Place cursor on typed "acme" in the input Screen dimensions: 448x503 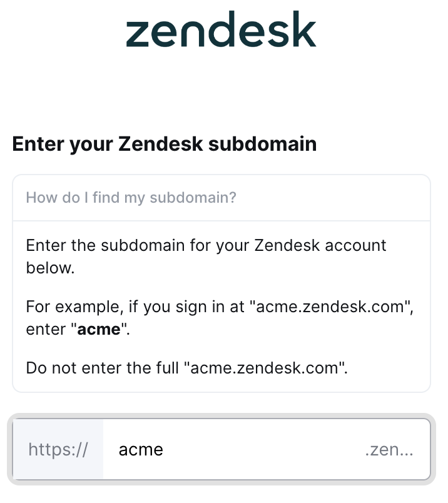(141, 449)
